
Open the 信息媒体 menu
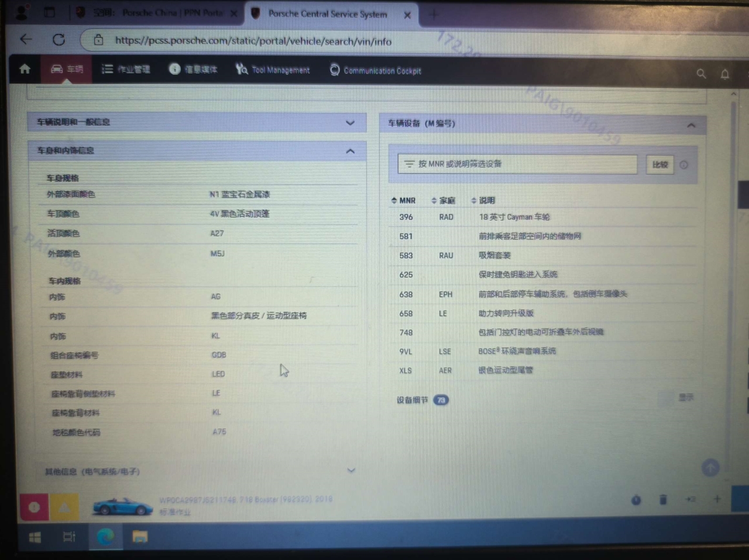pyautogui.click(x=193, y=69)
